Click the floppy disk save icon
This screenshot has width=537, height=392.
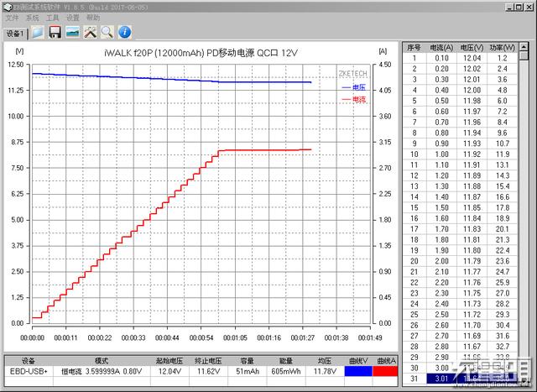(55, 33)
